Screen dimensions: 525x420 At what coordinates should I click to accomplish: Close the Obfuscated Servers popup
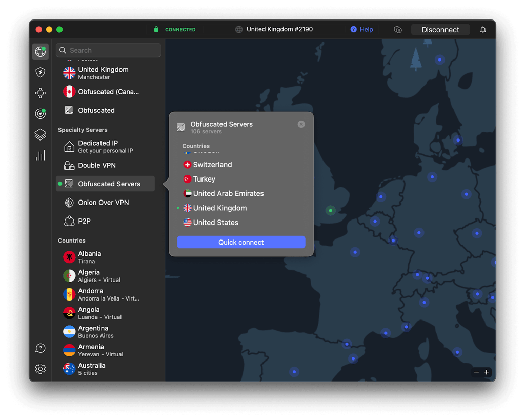pos(301,124)
